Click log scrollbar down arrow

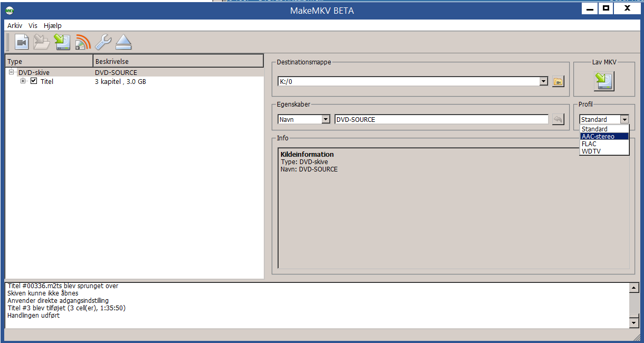click(x=635, y=322)
